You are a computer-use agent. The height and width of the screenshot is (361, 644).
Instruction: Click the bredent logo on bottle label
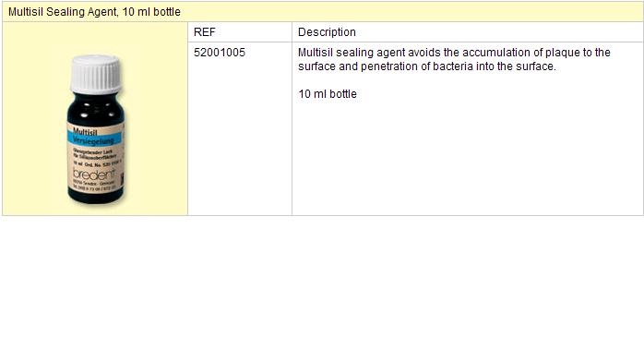[x=93, y=174]
